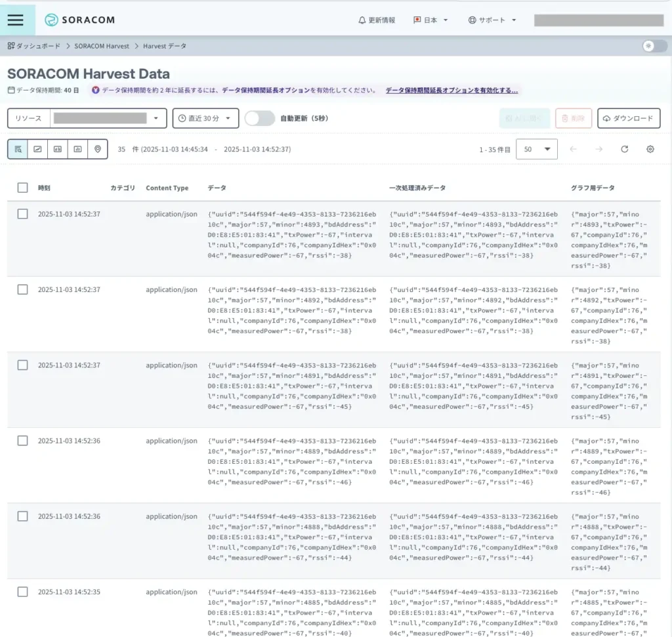
Task: Toggle auto-refresh (5秒) switch
Action: click(259, 118)
